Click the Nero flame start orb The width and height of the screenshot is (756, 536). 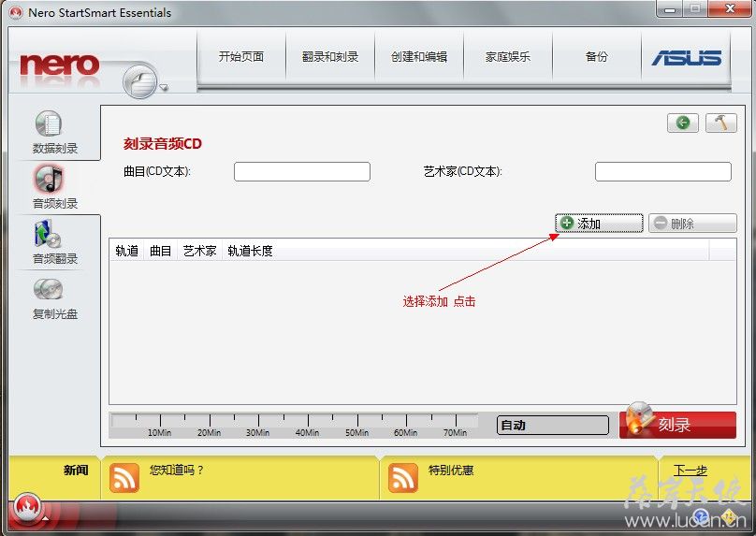tap(27, 508)
